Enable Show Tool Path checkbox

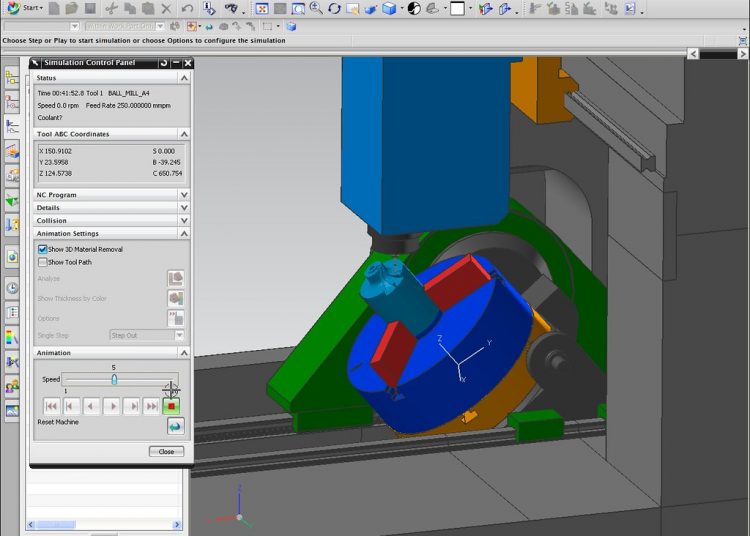click(x=43, y=262)
